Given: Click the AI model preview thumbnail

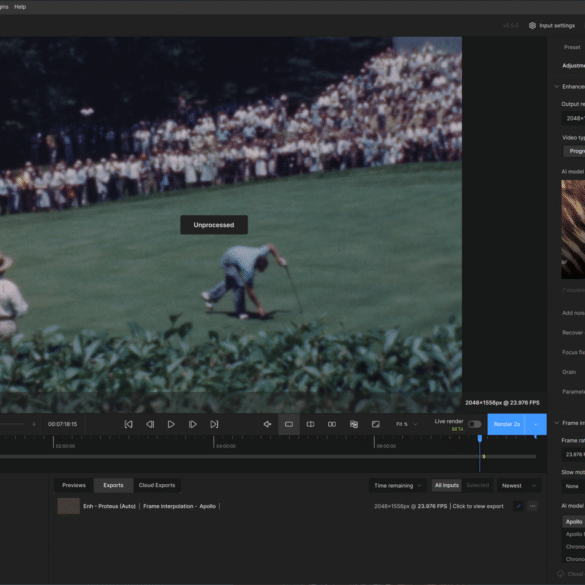Looking at the screenshot, I should pos(573,229).
